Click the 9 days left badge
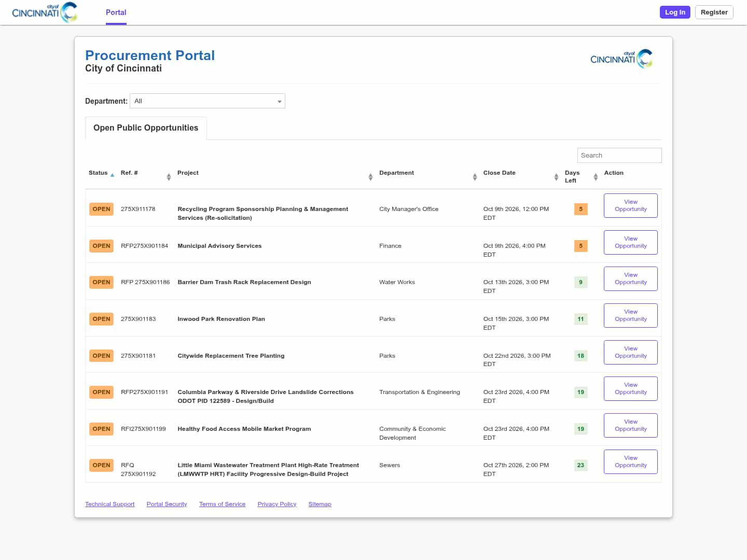This screenshot has height=560, width=747. click(580, 282)
